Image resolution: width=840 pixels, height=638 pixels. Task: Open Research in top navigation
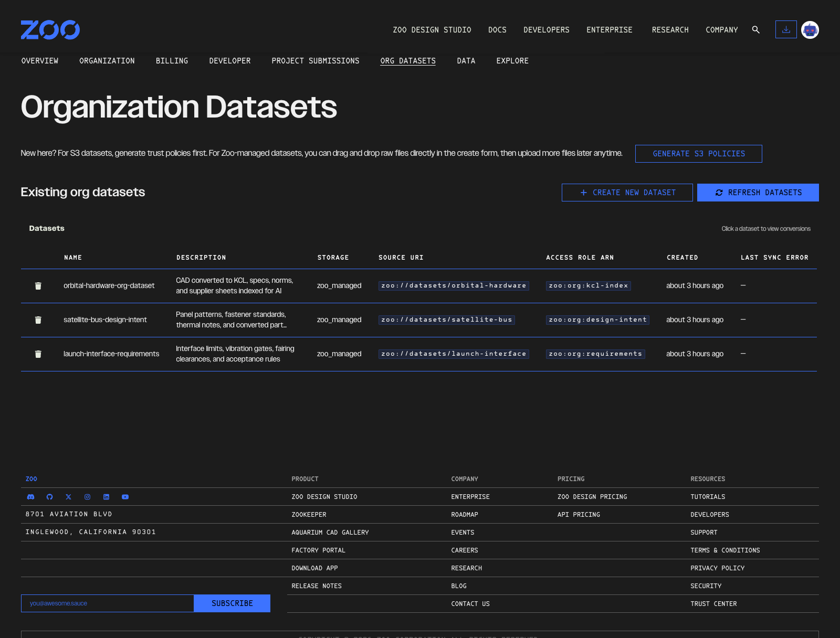coord(670,30)
